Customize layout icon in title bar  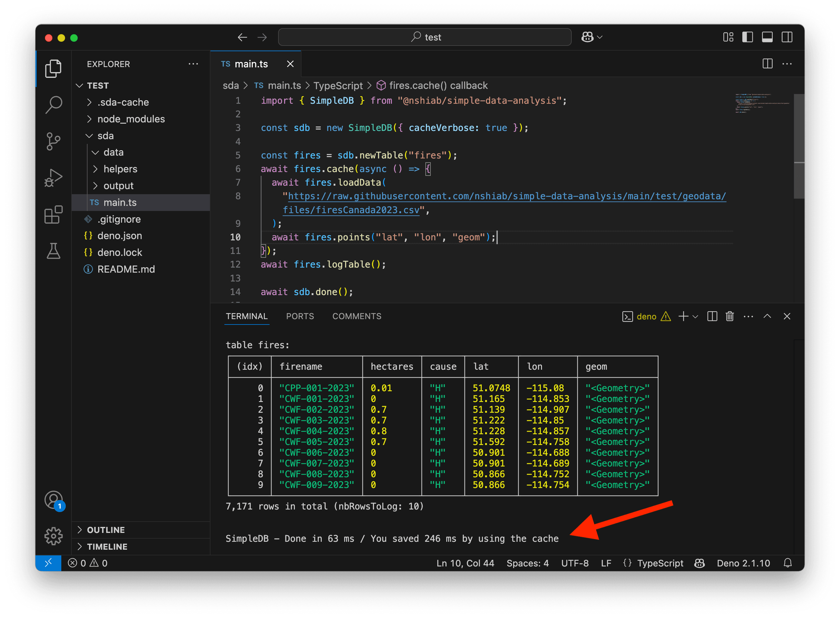pos(728,37)
